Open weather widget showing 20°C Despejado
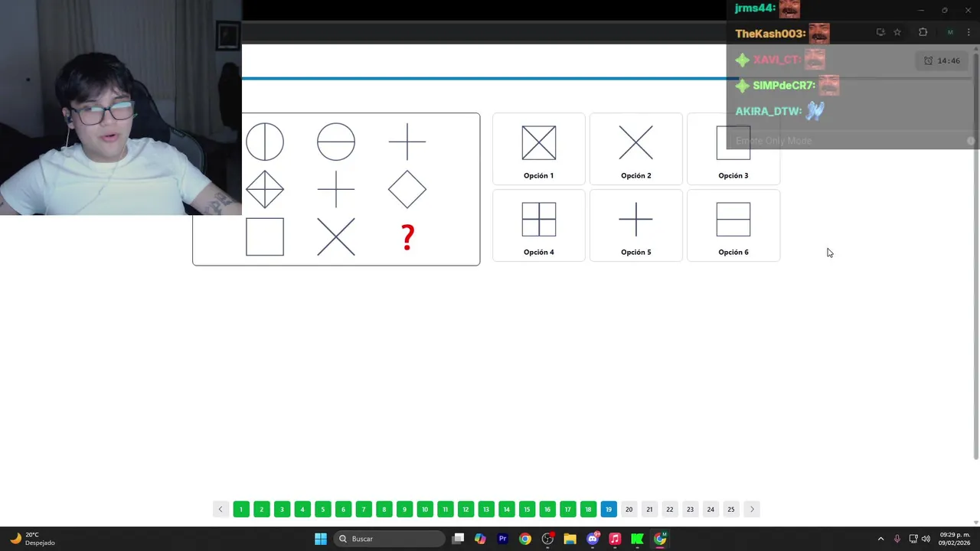Image resolution: width=980 pixels, height=551 pixels. [32, 539]
